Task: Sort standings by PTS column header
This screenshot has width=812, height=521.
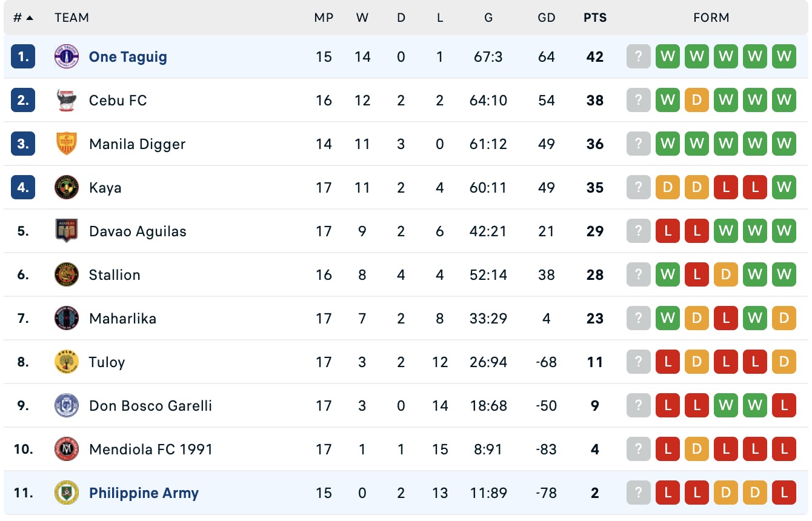Action: tap(595, 18)
